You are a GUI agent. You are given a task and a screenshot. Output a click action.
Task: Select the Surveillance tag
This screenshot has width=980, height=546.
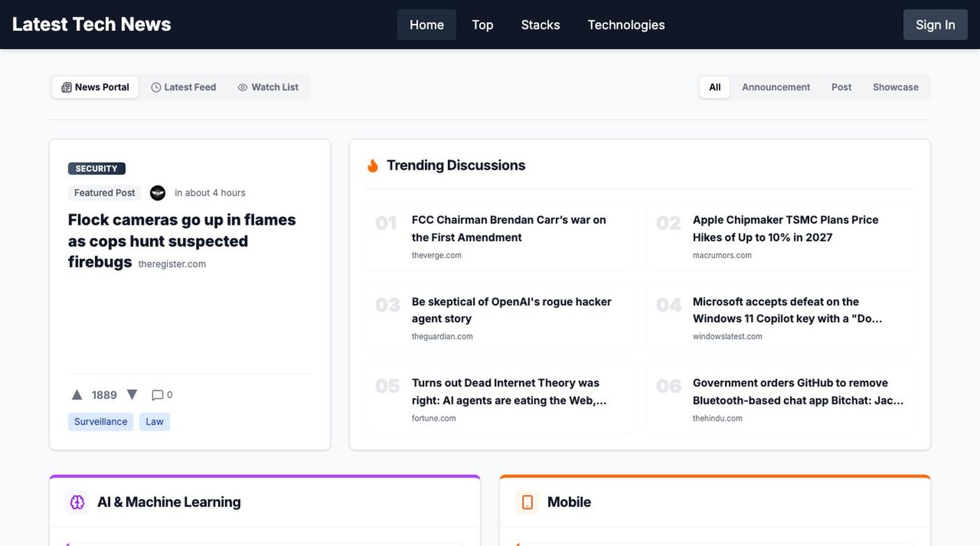pyautogui.click(x=101, y=421)
